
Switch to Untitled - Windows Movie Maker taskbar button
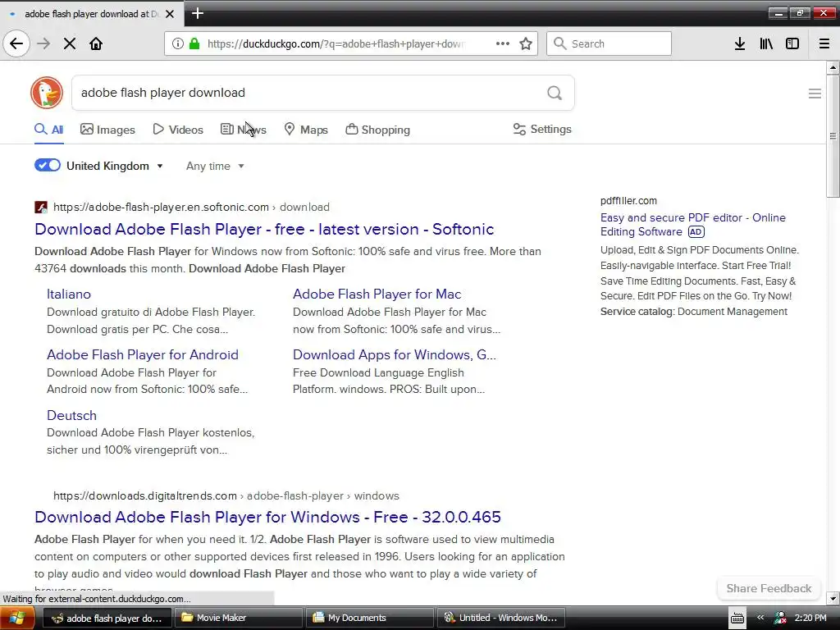[500, 618]
